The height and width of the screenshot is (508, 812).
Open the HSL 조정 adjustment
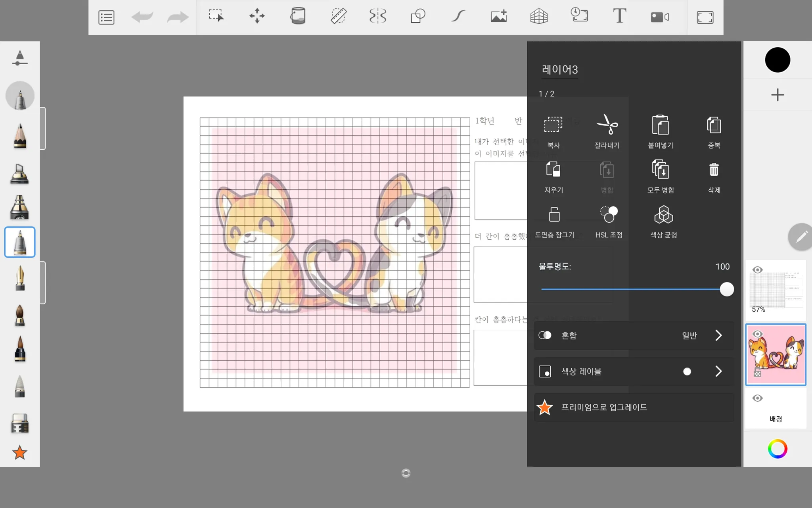(609, 215)
